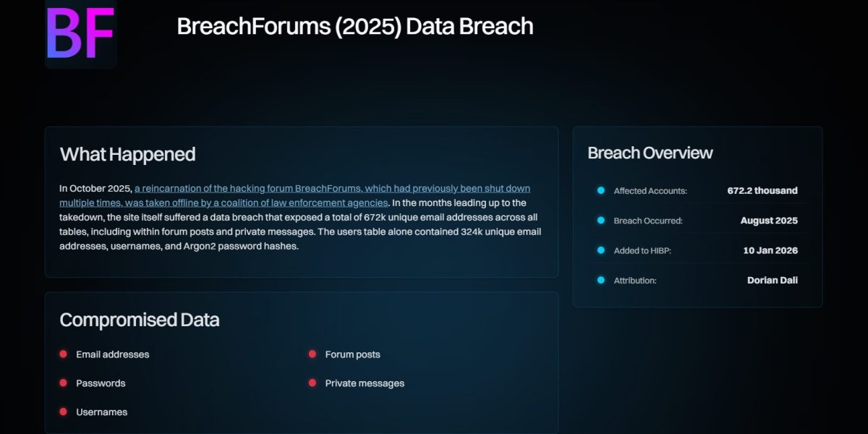This screenshot has width=868, height=434.
Task: Click the BF logo image
Action: 80,33
